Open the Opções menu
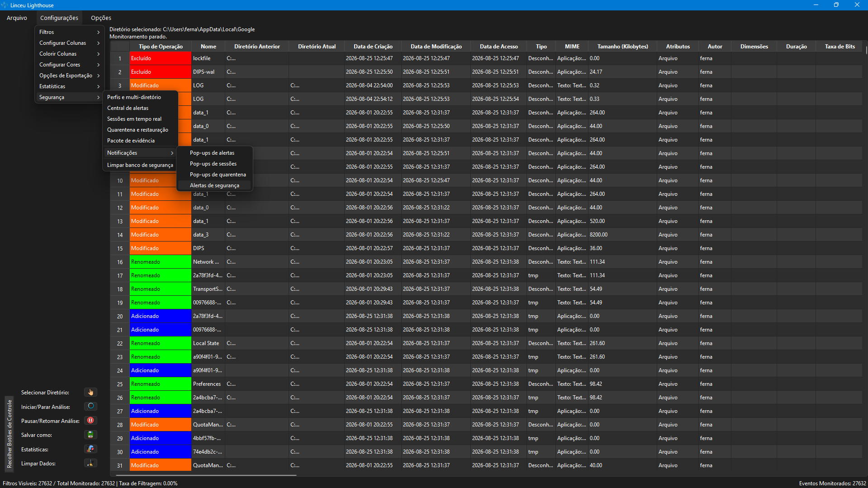 click(x=101, y=18)
